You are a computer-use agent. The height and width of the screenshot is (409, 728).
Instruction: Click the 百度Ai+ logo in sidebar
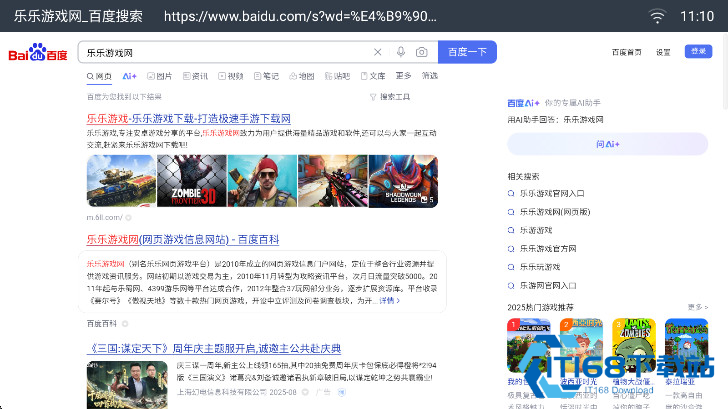point(523,103)
